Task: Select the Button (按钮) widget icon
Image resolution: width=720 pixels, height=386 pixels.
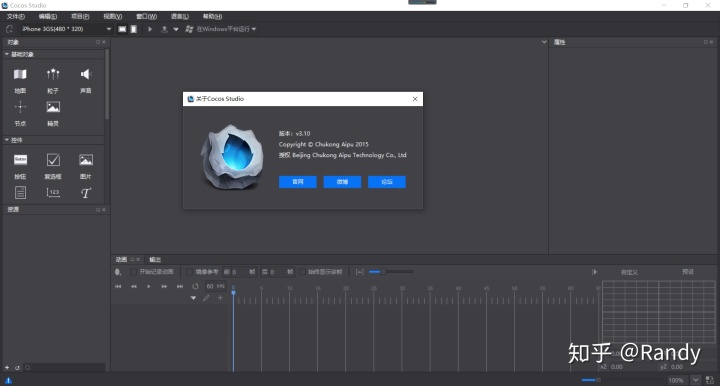Action: [20, 159]
